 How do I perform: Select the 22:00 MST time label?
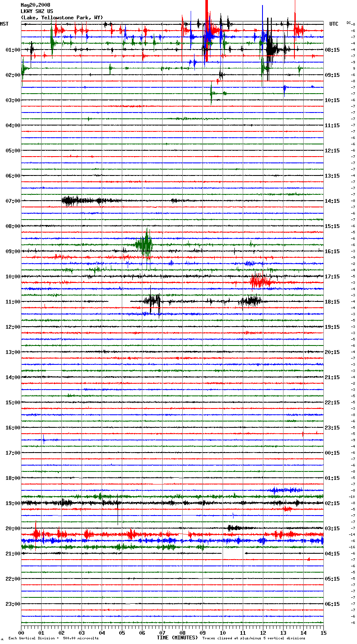[x=13, y=579]
